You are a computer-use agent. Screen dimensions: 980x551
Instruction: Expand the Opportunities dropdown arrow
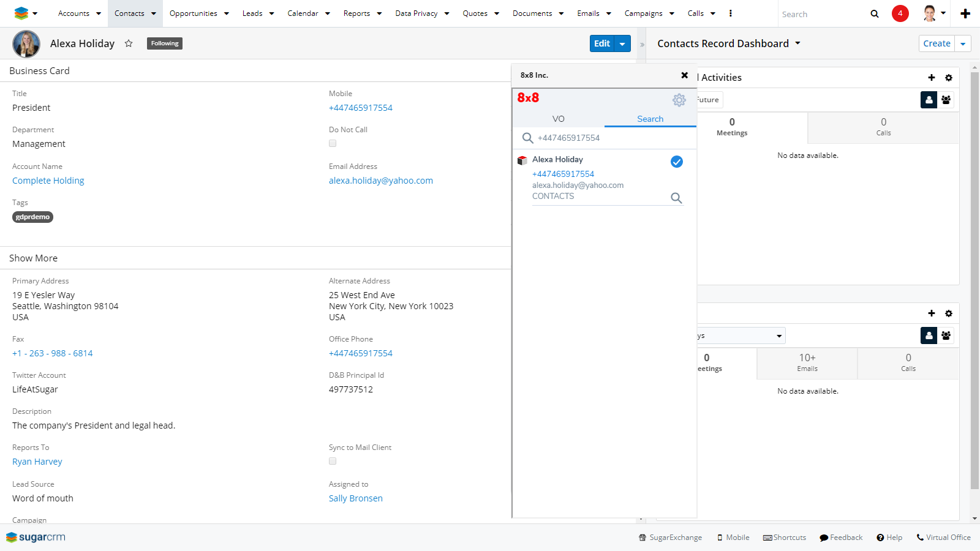tap(227, 13)
